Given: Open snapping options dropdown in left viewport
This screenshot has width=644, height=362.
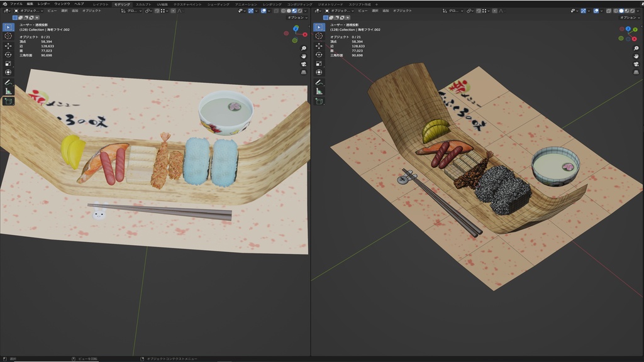Looking at the screenshot, I should coord(164,11).
